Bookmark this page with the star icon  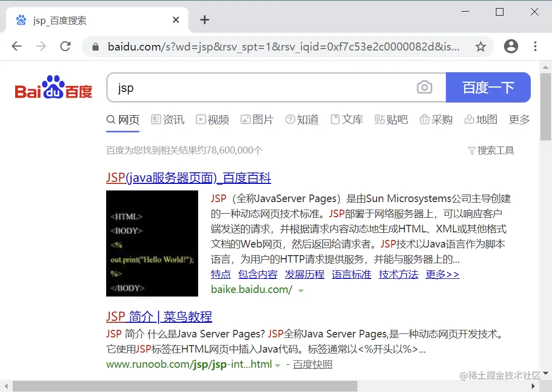pyautogui.click(x=480, y=46)
